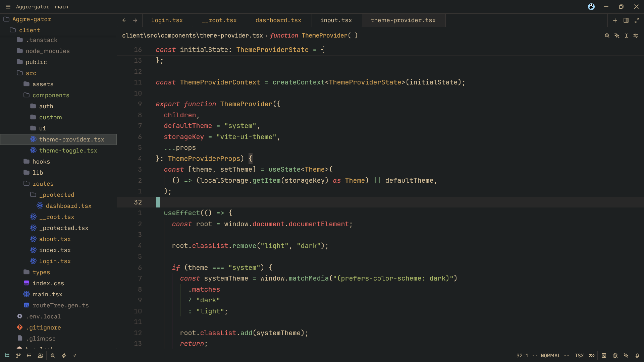Switch to the dashboard.tsx tab

click(279, 20)
